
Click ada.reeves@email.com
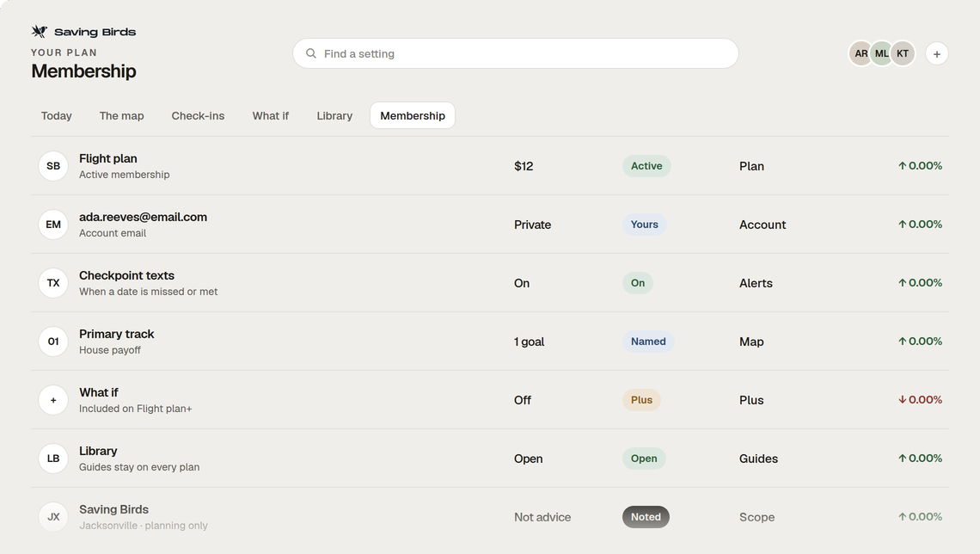point(143,217)
